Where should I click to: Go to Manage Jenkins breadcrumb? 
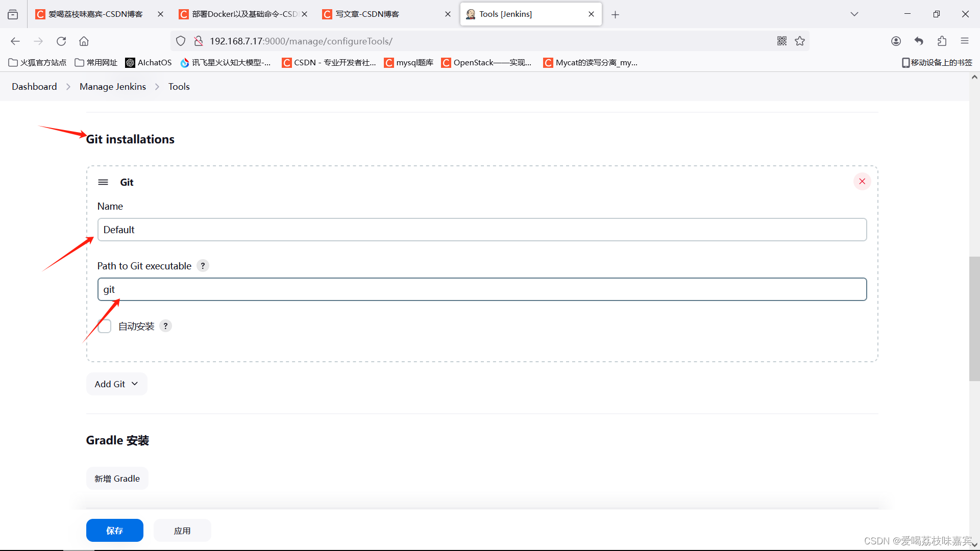(113, 87)
